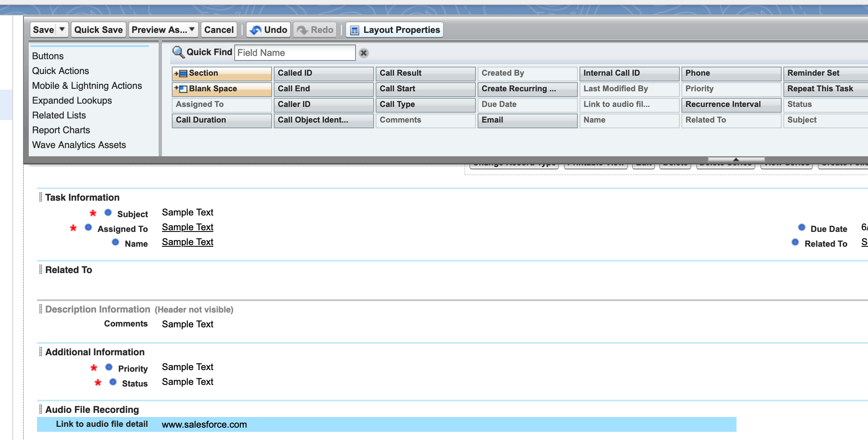The image size is (868, 440).
Task: Select Repeat This Task palette field
Action: [x=826, y=89]
